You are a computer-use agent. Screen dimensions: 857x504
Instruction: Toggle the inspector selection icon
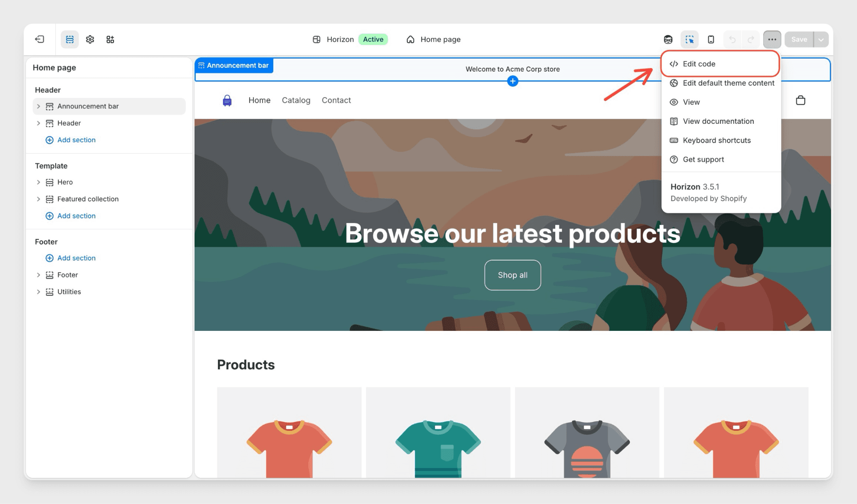pos(690,39)
